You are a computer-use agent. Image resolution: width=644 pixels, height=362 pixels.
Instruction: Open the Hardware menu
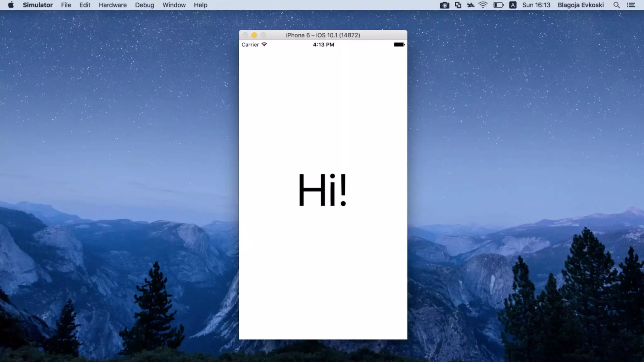113,5
